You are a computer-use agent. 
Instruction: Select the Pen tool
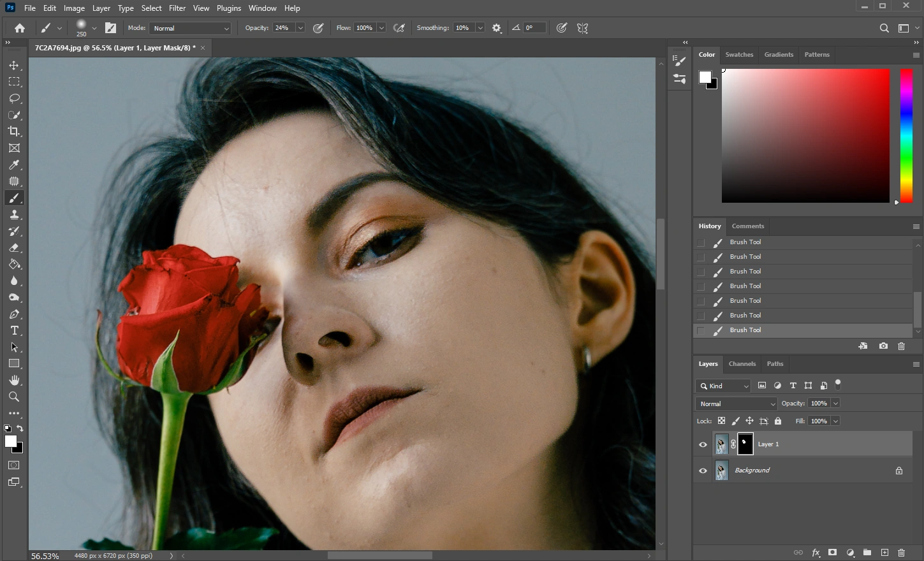coord(14,314)
